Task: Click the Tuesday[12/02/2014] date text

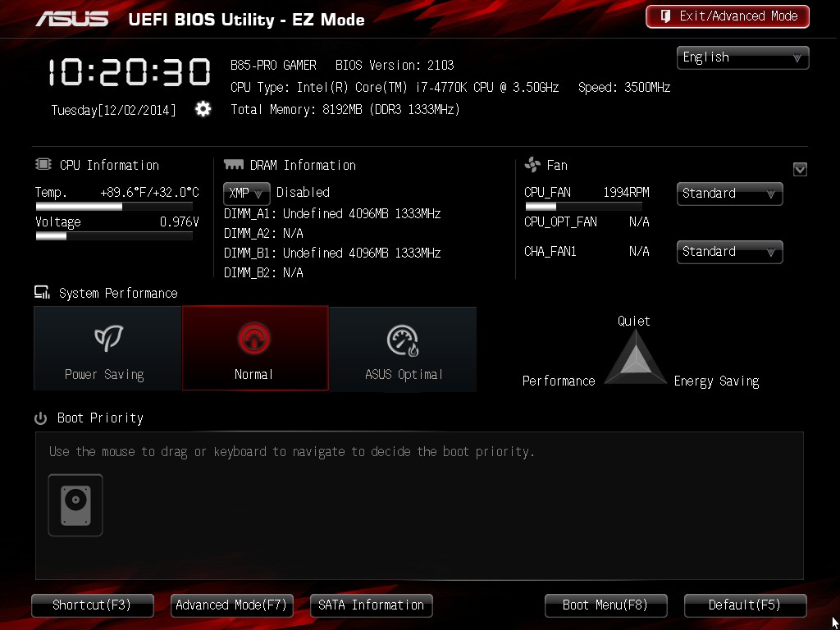Action: (x=113, y=111)
